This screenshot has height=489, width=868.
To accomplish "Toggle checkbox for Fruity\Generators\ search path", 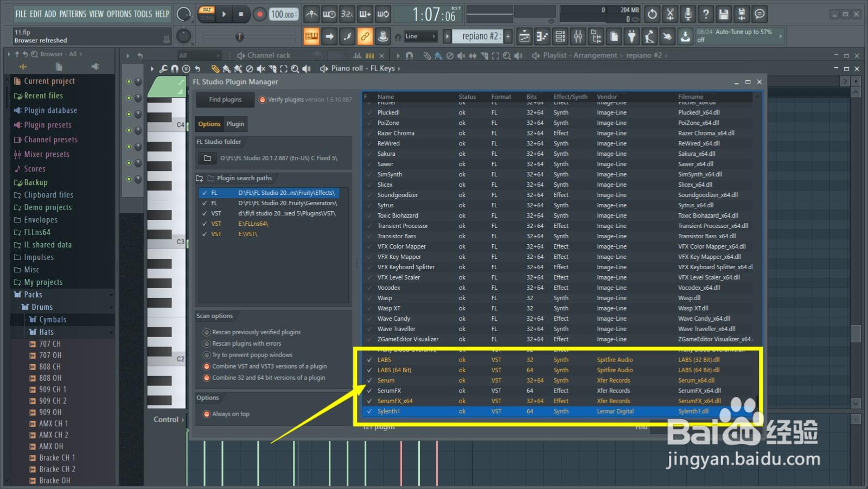I will coord(205,203).
